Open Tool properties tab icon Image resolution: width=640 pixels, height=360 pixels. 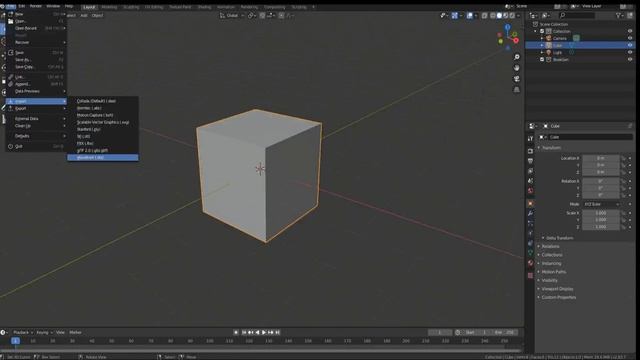tap(530, 139)
